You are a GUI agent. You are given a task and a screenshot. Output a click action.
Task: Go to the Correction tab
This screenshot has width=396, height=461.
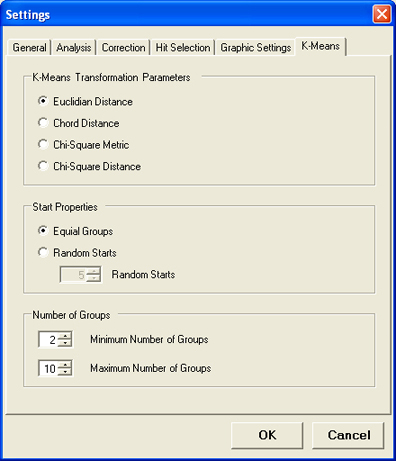[123, 48]
